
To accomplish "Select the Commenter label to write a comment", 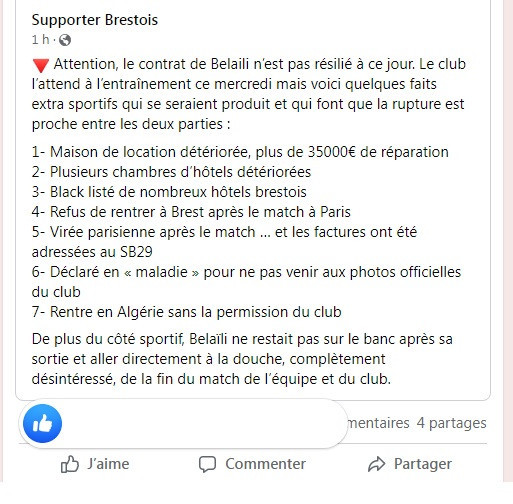I will coord(265,464).
